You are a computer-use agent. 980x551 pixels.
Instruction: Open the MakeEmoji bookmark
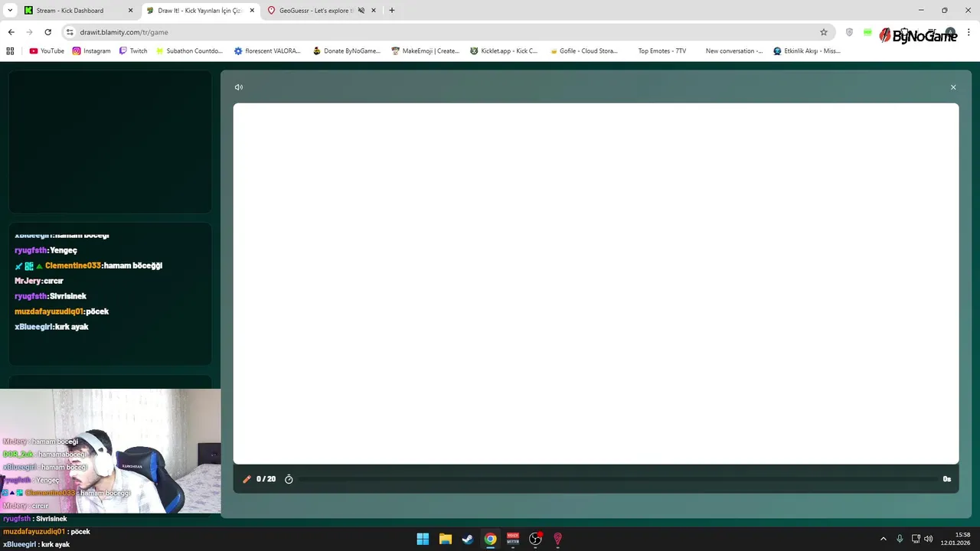[425, 51]
